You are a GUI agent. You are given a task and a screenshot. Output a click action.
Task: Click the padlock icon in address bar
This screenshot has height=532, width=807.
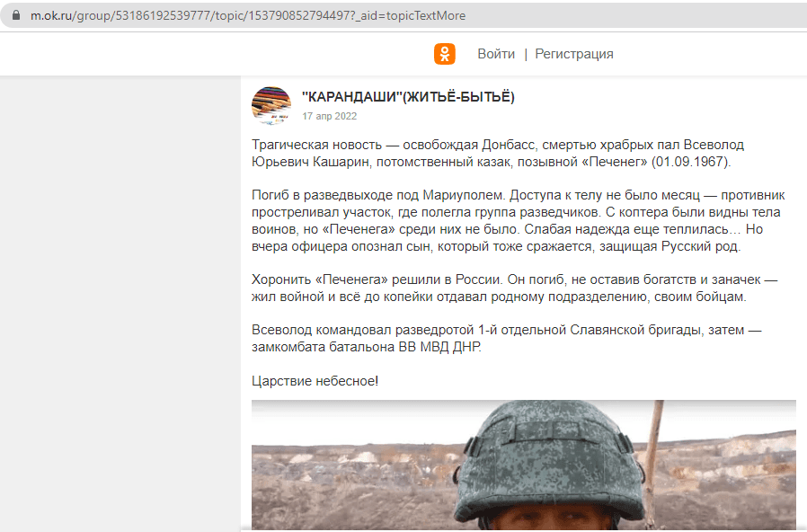(x=16, y=15)
